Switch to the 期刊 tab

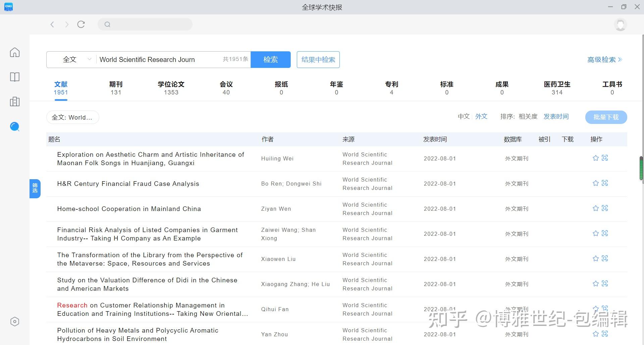(x=116, y=88)
